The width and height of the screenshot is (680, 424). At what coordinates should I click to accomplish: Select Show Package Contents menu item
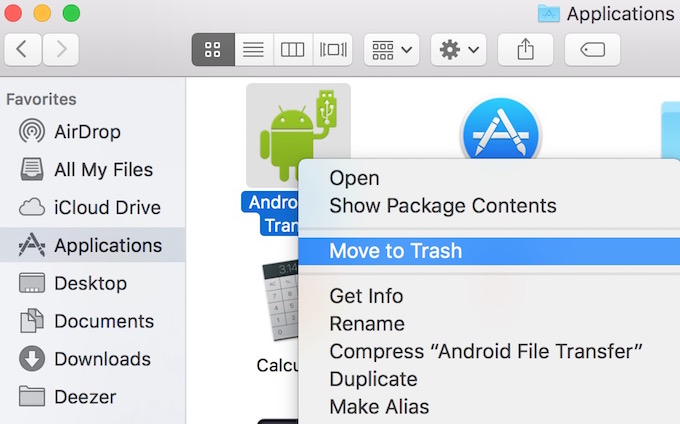(442, 206)
